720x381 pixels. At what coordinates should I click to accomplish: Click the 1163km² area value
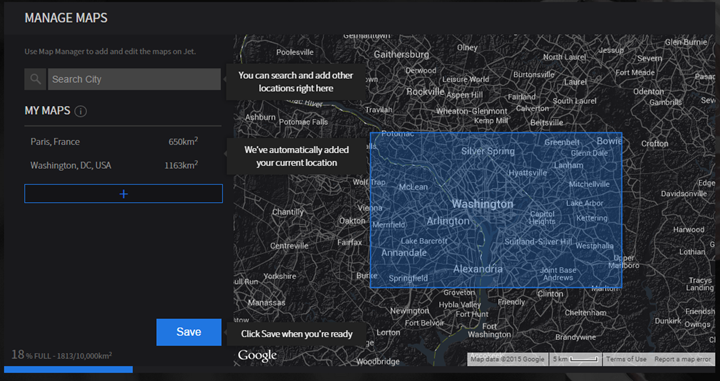[181, 165]
